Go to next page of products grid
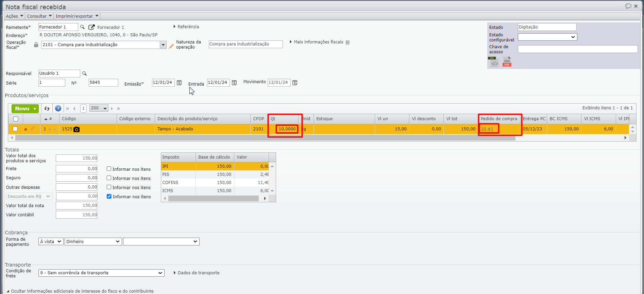 [112, 109]
